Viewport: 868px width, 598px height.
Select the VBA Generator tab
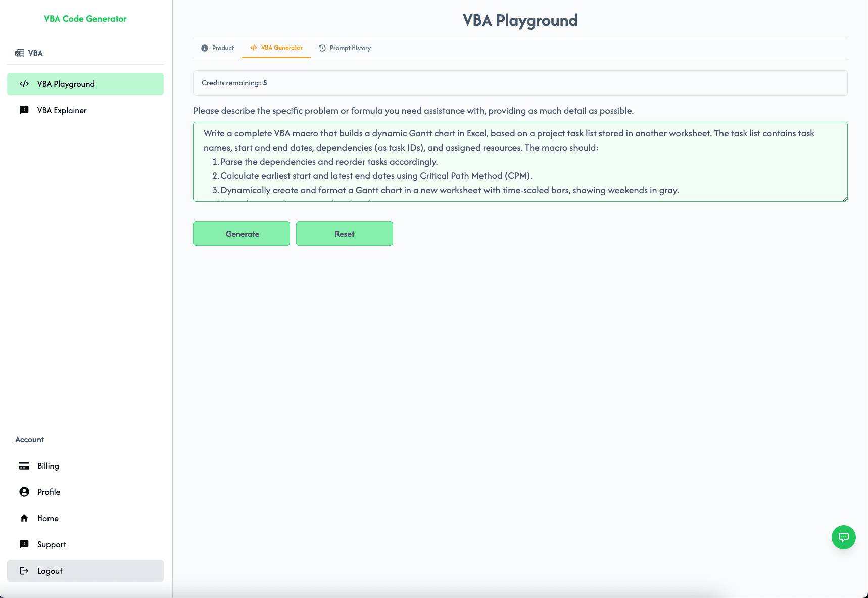(x=276, y=48)
